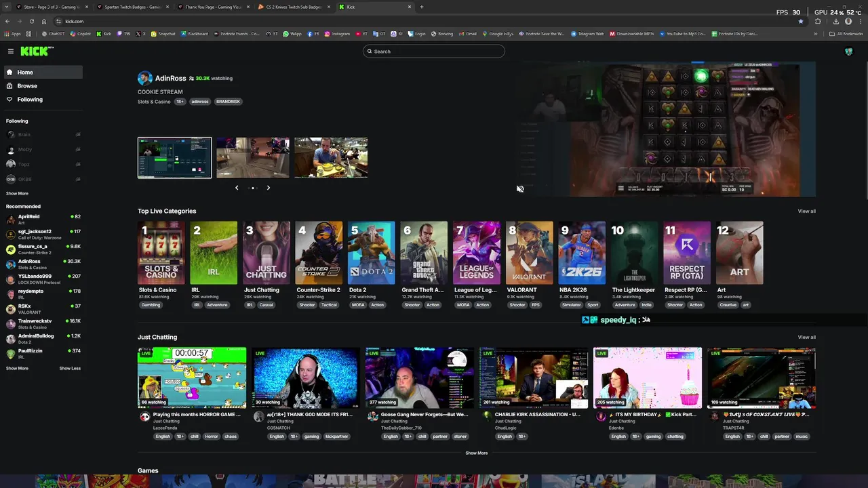Collapse Recommended list with Show Less
This screenshot has width=868, height=488.
tap(70, 368)
